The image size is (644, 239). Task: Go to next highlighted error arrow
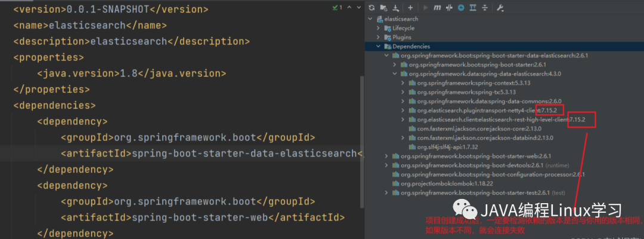358,8
